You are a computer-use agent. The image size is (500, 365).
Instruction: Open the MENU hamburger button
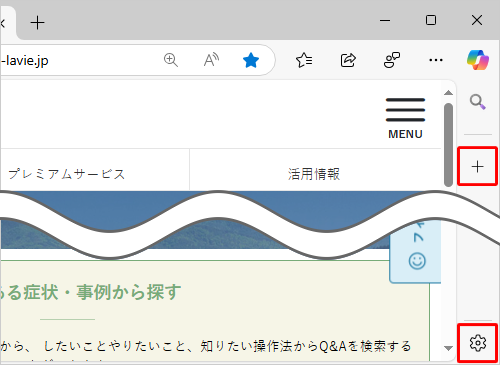coord(405,118)
